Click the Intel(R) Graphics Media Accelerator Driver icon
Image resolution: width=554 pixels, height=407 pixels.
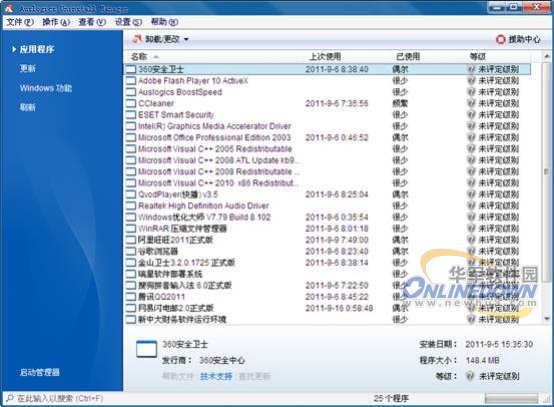click(x=131, y=126)
